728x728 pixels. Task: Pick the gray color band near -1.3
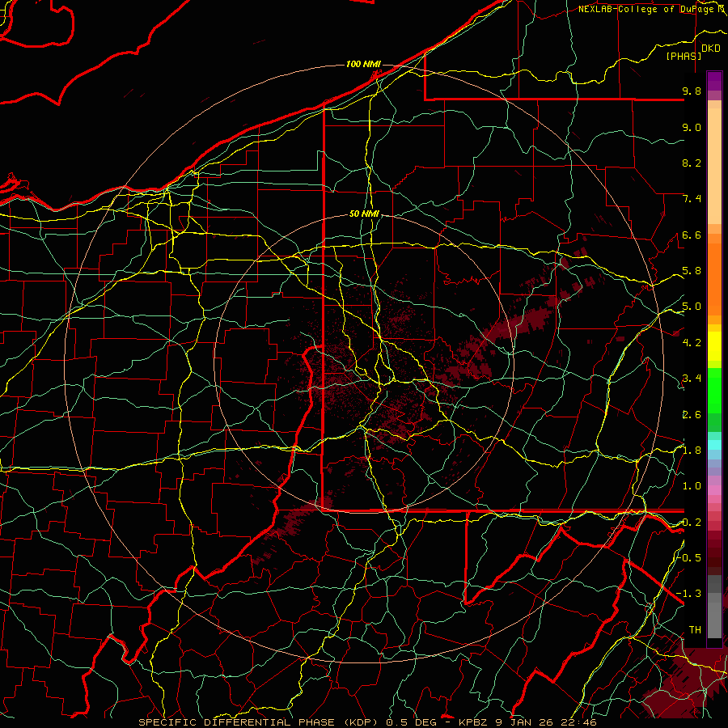click(714, 597)
